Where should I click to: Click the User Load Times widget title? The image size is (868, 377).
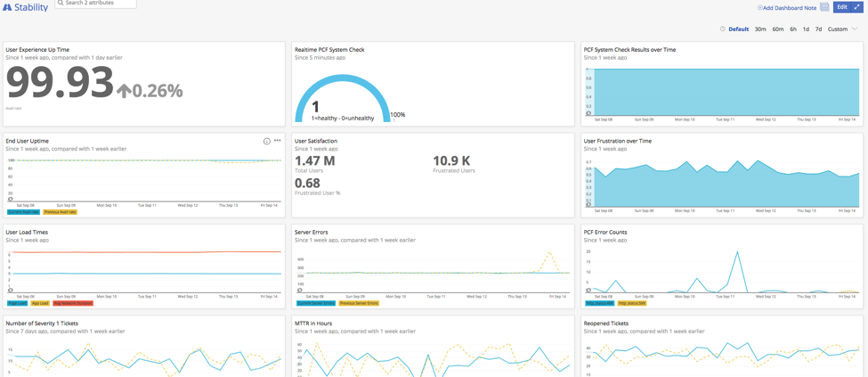click(27, 233)
